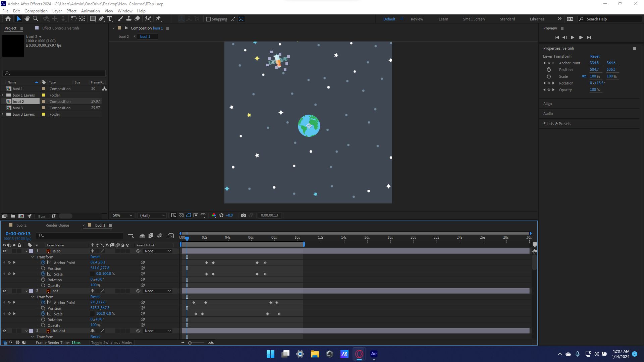Jump to first frame in Preview
The height and width of the screenshot is (362, 644).
click(x=556, y=38)
